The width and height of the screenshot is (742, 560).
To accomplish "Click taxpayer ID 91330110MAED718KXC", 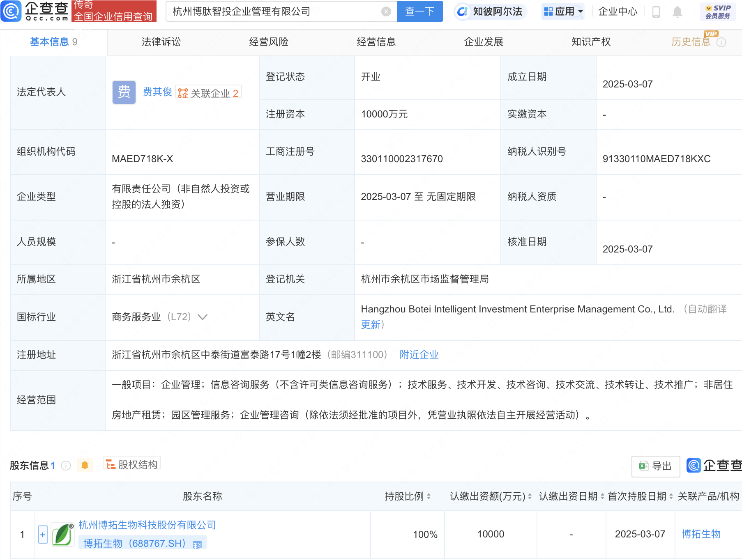I will tap(657, 159).
